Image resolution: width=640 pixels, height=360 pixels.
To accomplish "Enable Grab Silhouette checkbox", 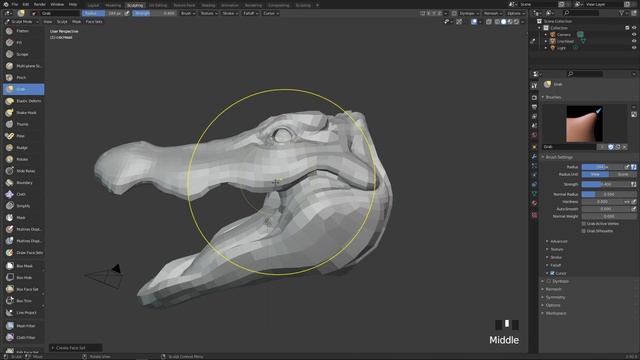I will pos(584,231).
